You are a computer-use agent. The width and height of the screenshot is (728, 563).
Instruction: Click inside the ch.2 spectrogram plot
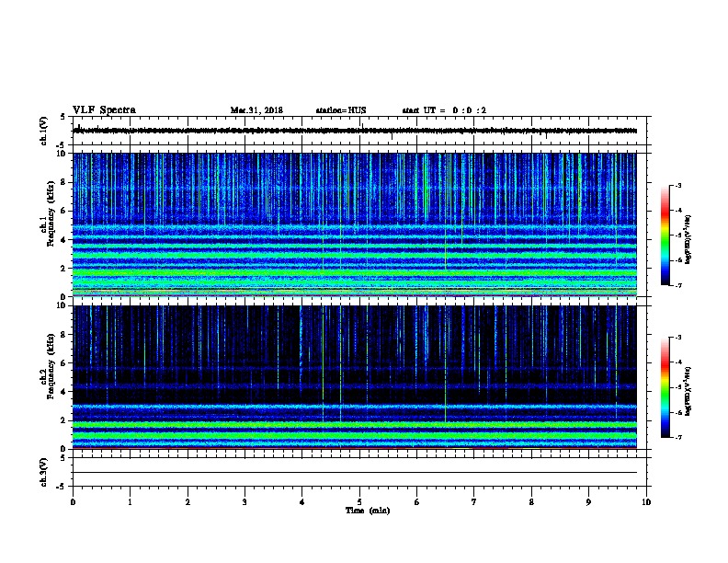pyautogui.click(x=355, y=377)
